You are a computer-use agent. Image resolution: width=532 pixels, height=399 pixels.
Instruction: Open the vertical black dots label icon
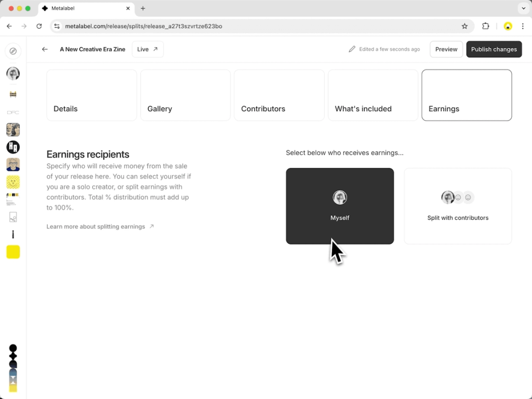(13, 234)
